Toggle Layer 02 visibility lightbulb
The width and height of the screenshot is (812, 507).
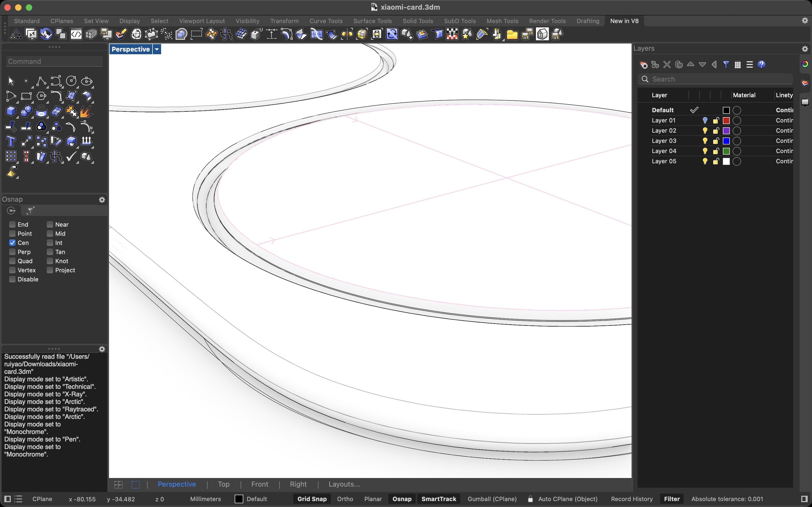pyautogui.click(x=705, y=131)
